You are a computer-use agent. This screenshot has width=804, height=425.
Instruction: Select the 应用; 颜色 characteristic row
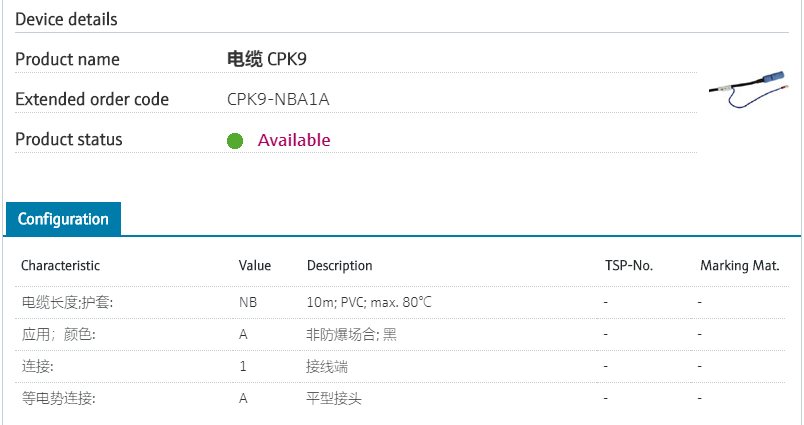coord(58,334)
